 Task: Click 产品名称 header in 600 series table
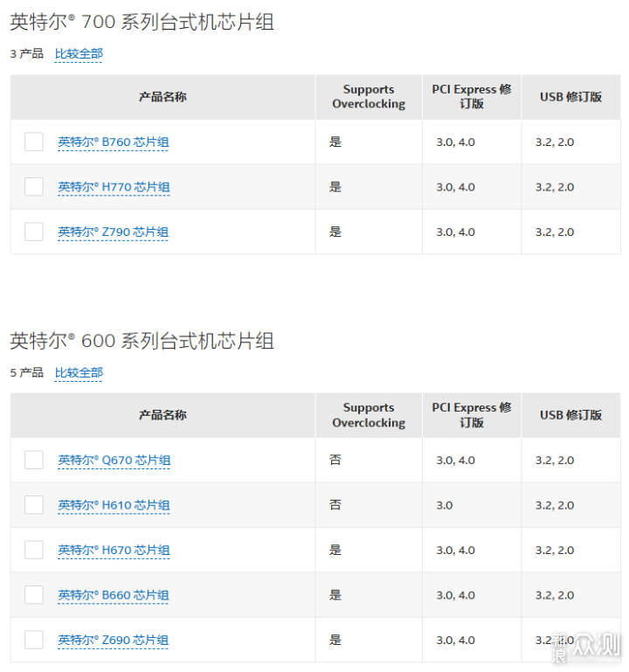[162, 415]
